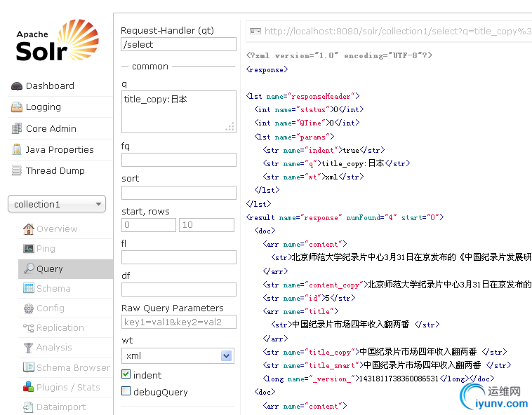Click the Schema table icon
532x415 pixels.
(29, 288)
